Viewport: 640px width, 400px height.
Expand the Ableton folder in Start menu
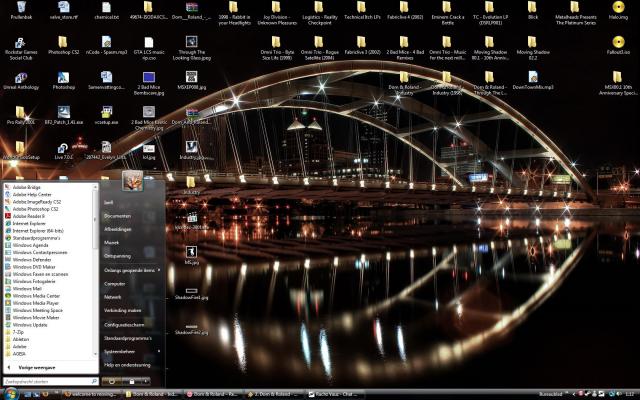point(20,338)
